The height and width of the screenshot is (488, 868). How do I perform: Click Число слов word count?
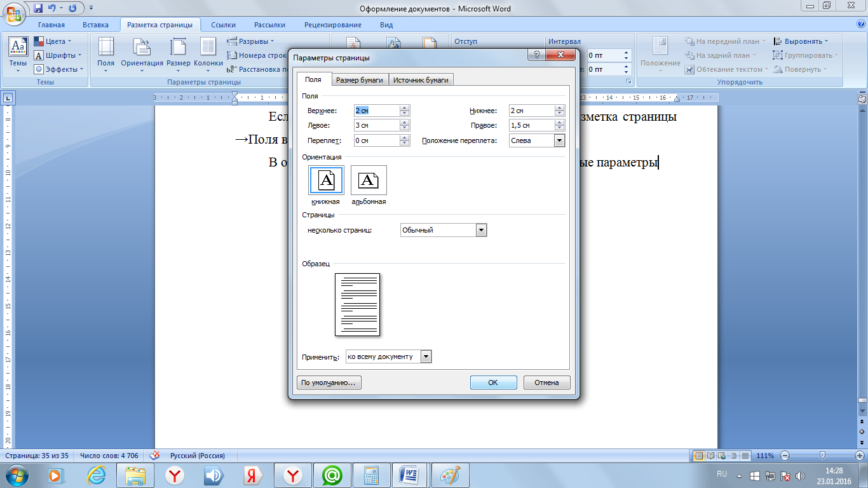click(x=109, y=456)
